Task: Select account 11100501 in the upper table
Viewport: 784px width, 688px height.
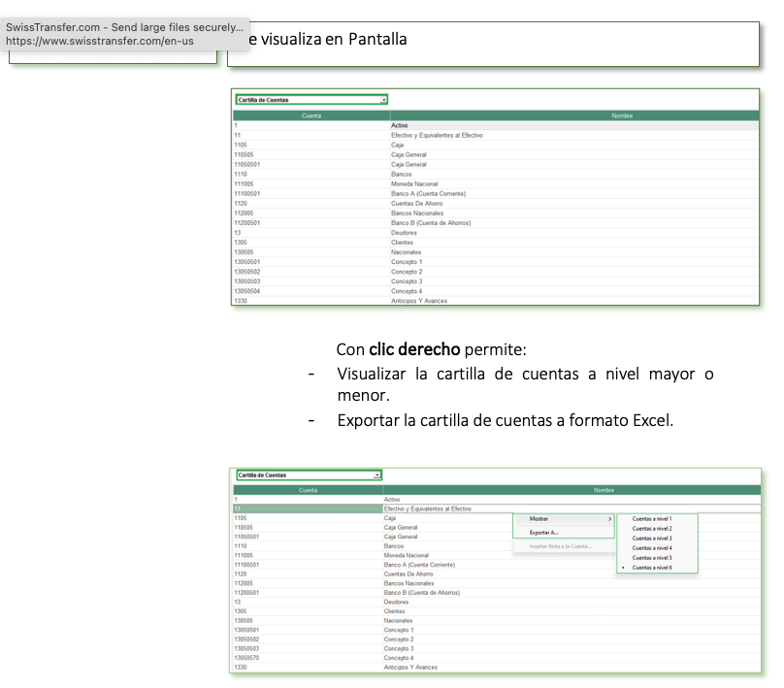Action: [247, 193]
